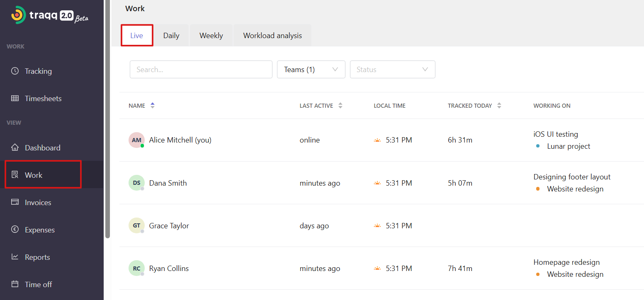Click the online status text
Image resolution: width=644 pixels, height=300 pixels.
(x=310, y=140)
